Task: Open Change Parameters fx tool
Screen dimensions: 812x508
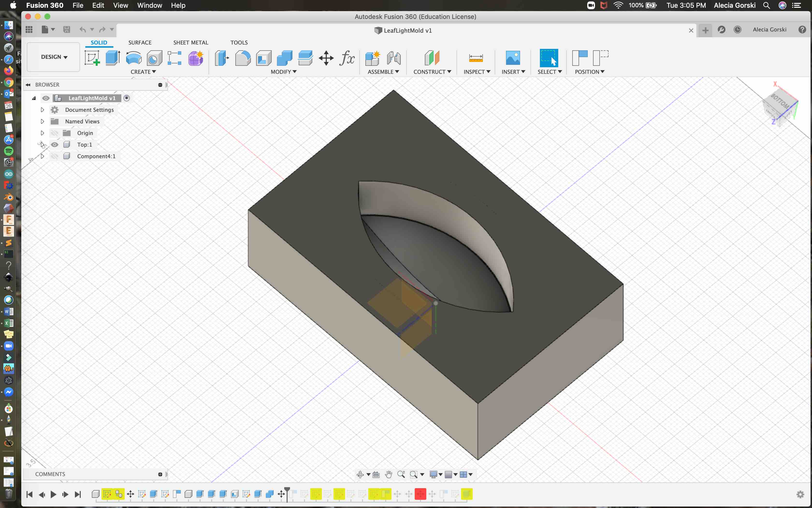Action: click(x=347, y=58)
